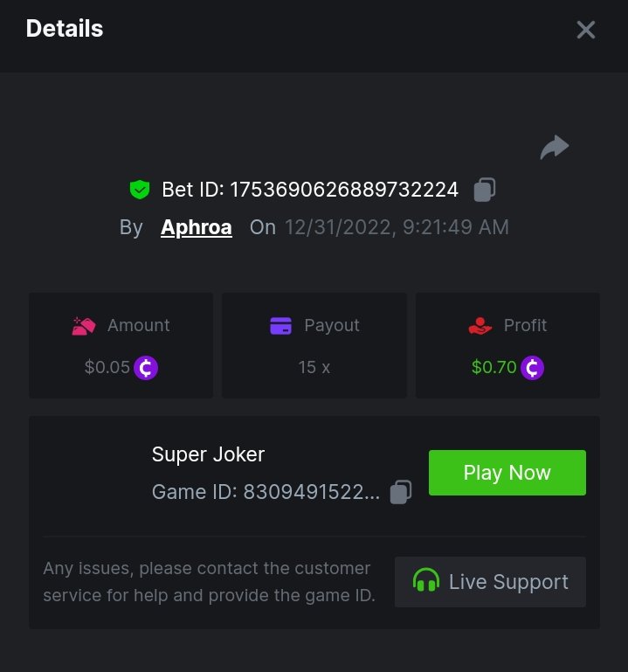This screenshot has width=628, height=672.
Task: Click the truncated Game ID text
Action: tap(266, 493)
